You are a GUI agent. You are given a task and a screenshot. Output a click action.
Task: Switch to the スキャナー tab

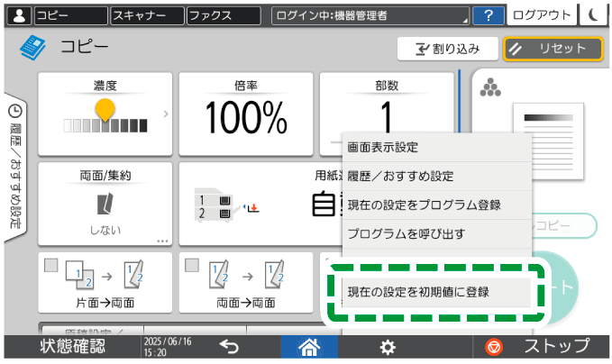147,15
